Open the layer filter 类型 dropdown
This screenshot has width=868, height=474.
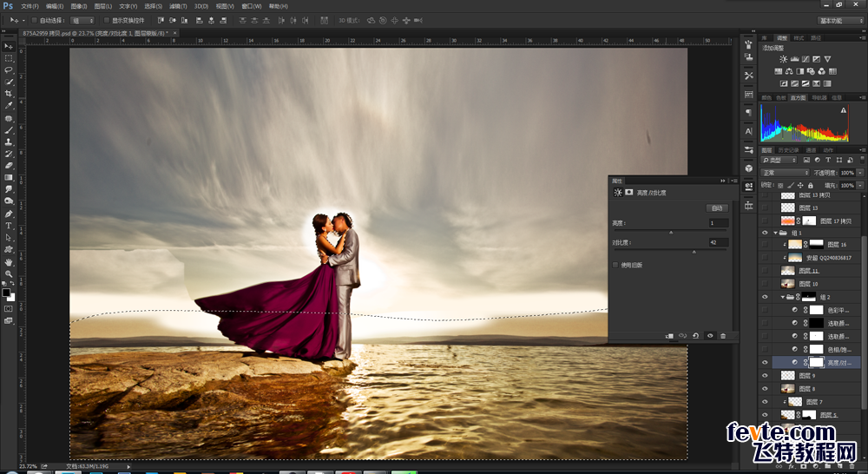coord(779,160)
